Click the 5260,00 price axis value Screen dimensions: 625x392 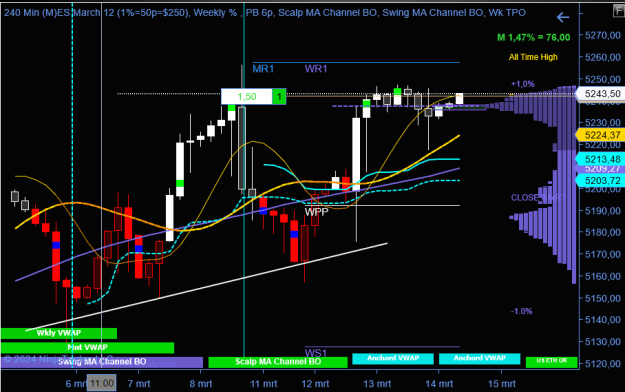(x=603, y=57)
